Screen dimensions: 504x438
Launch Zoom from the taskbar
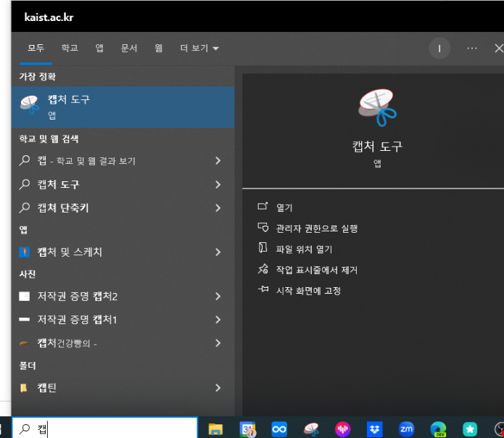pyautogui.click(x=406, y=429)
